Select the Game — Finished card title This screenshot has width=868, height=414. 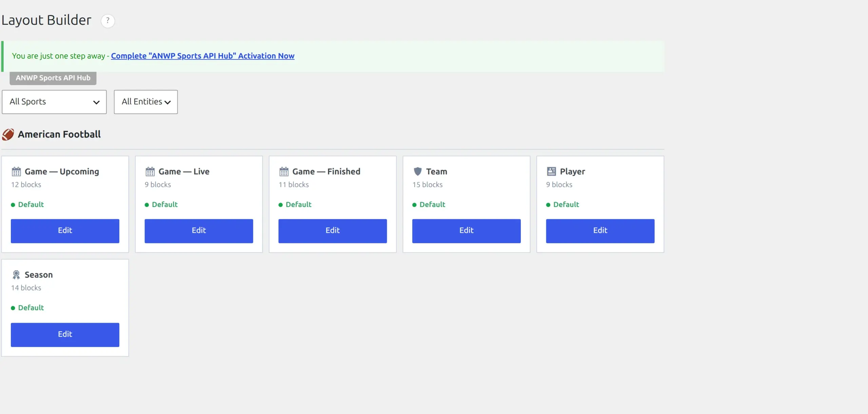click(326, 172)
